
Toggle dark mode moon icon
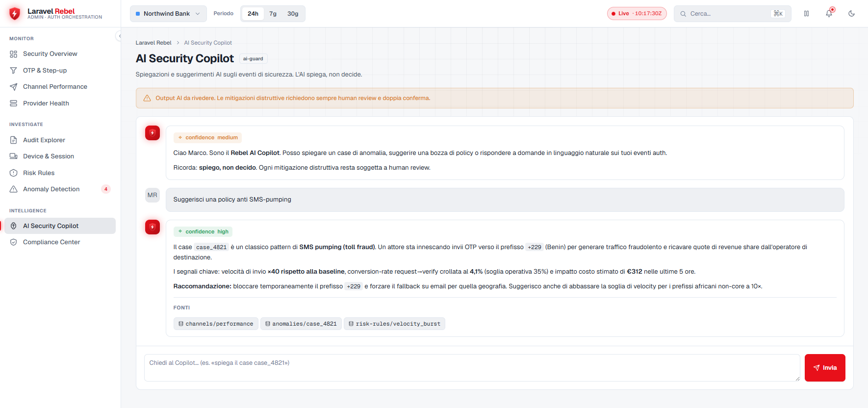point(852,14)
